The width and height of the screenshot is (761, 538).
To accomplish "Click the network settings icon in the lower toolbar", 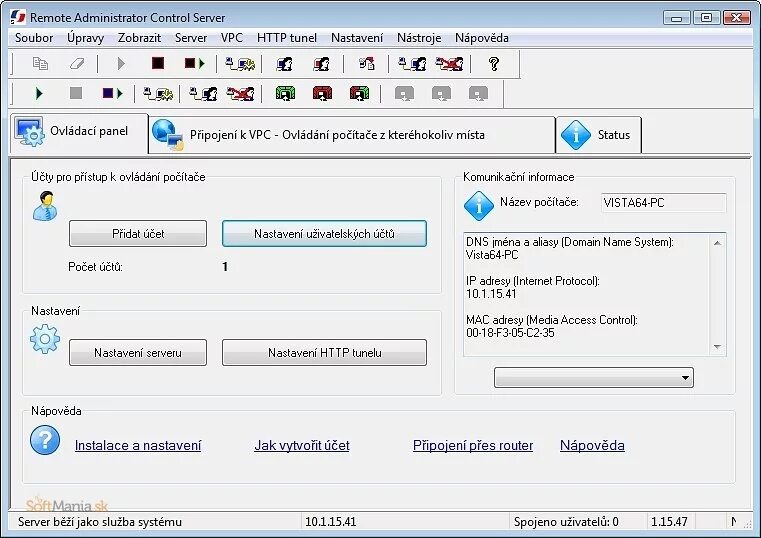I will 158,93.
